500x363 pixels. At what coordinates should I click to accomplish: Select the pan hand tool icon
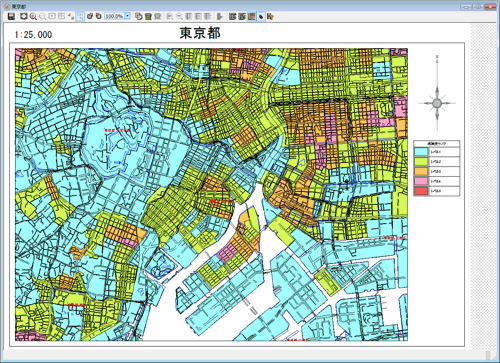tap(99, 16)
